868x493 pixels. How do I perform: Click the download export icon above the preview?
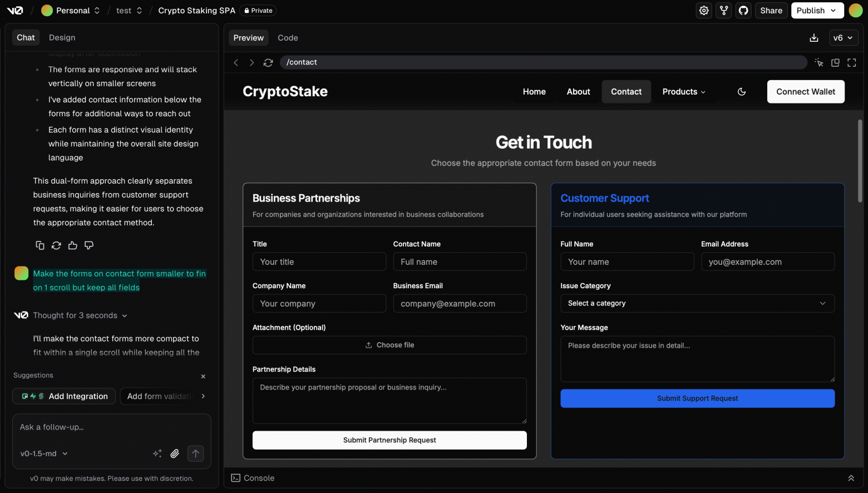(x=814, y=37)
